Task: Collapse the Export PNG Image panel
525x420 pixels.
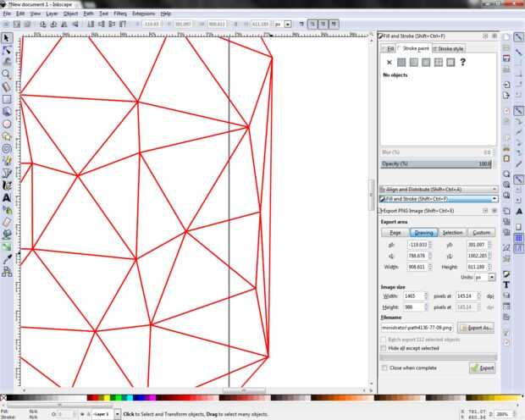Action: pyautogui.click(x=485, y=211)
